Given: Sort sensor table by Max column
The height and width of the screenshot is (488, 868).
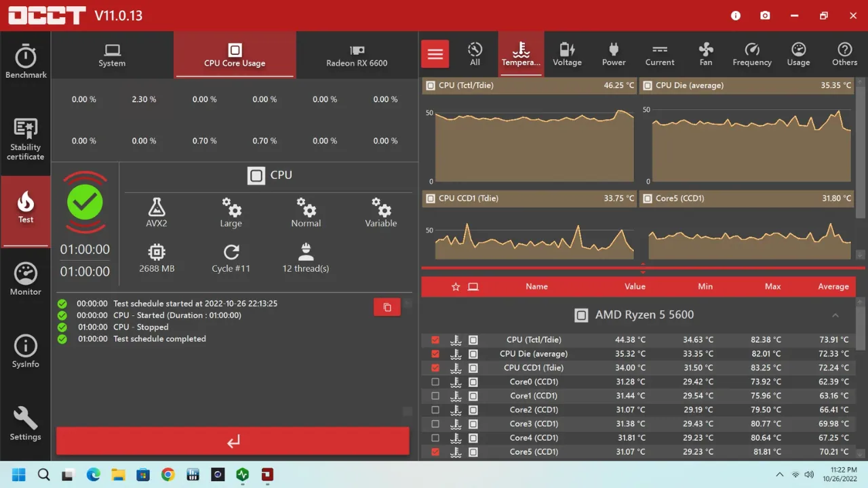Looking at the screenshot, I should click(x=772, y=287).
